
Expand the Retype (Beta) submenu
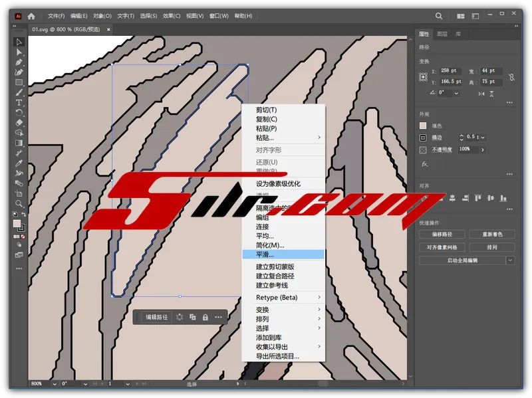[319, 297]
